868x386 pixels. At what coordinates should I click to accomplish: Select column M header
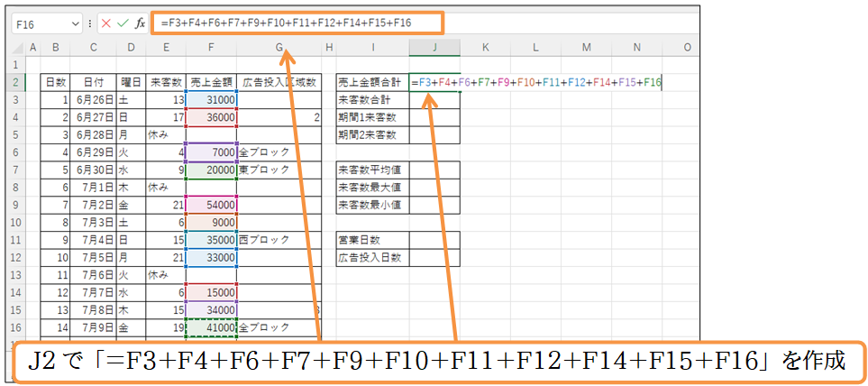(587, 48)
